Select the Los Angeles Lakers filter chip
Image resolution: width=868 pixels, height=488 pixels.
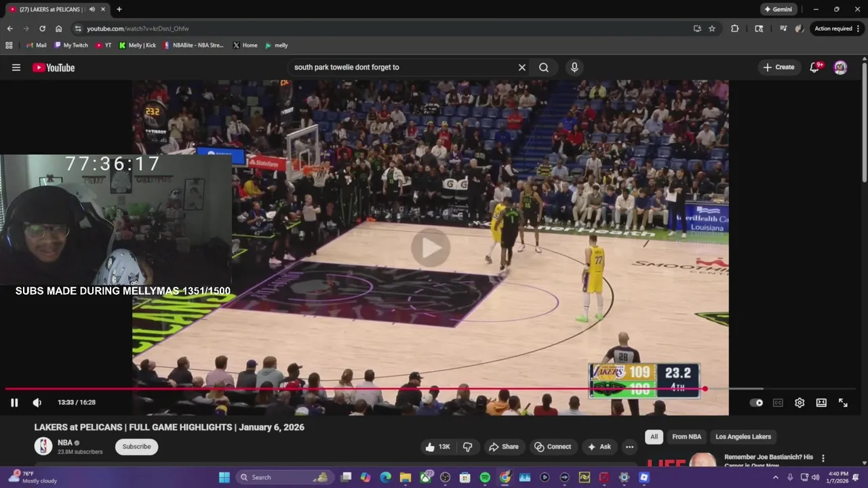coord(743,436)
